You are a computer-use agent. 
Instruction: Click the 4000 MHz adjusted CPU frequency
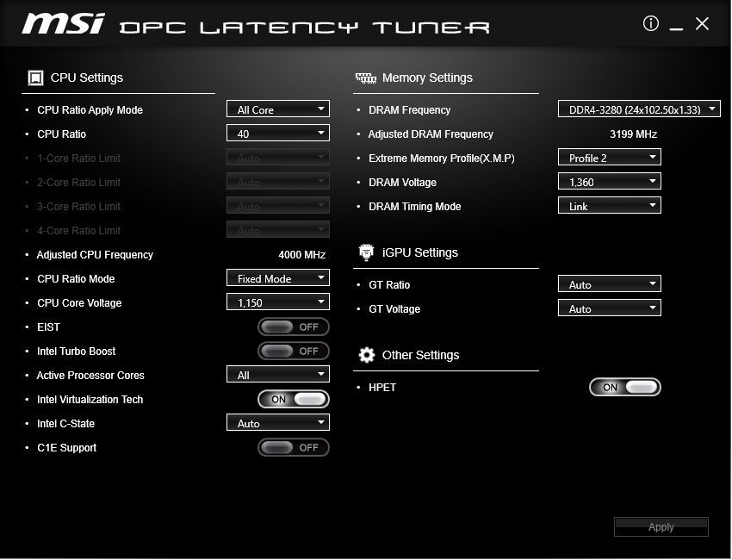(x=302, y=254)
